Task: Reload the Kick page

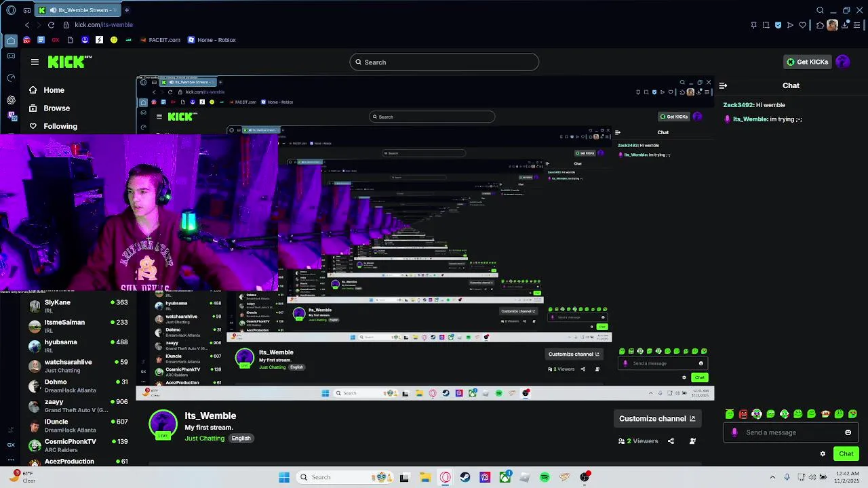Action: (51, 25)
